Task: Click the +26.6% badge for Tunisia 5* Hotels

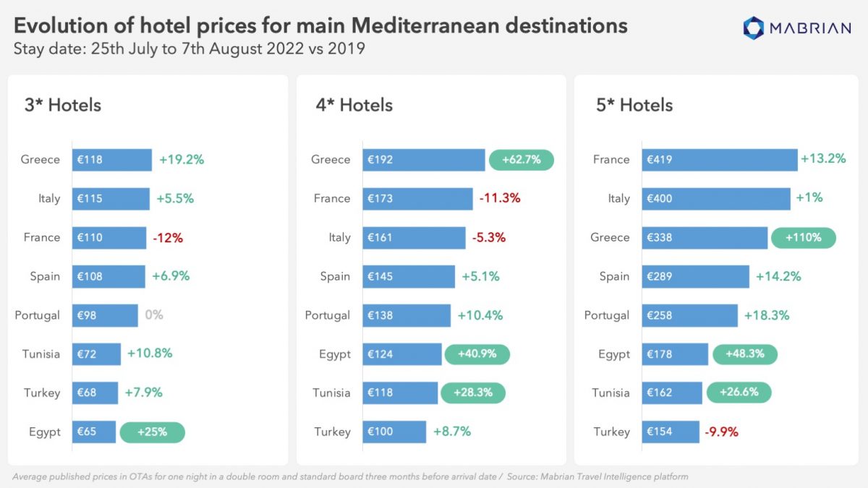Action: click(737, 393)
